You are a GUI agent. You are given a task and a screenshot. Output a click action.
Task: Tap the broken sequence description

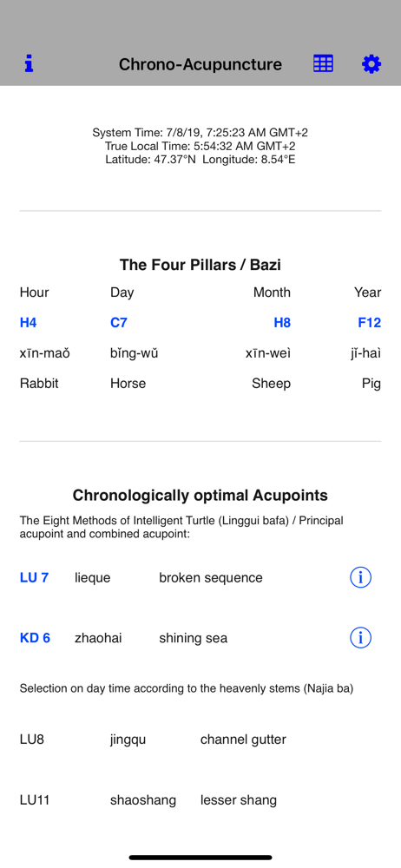tap(210, 577)
